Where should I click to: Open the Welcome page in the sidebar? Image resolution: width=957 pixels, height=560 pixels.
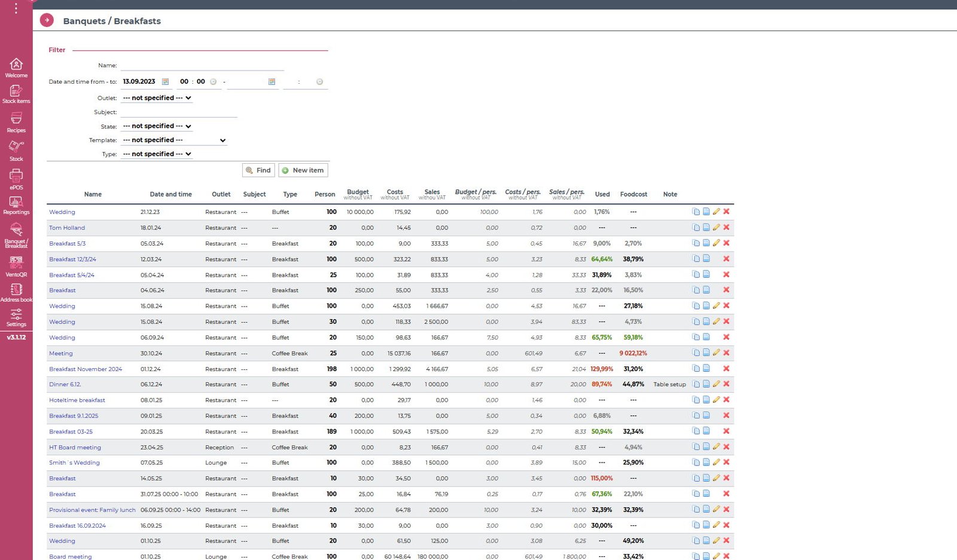pos(16,68)
